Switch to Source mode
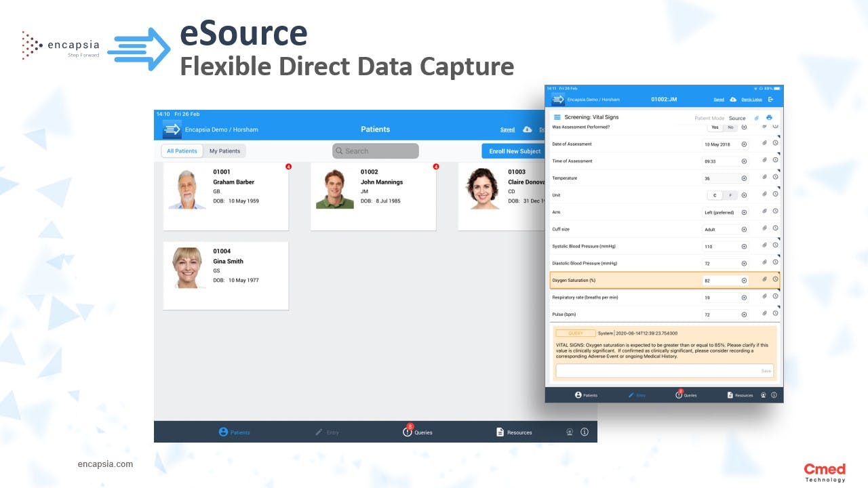868x488 pixels. point(737,118)
